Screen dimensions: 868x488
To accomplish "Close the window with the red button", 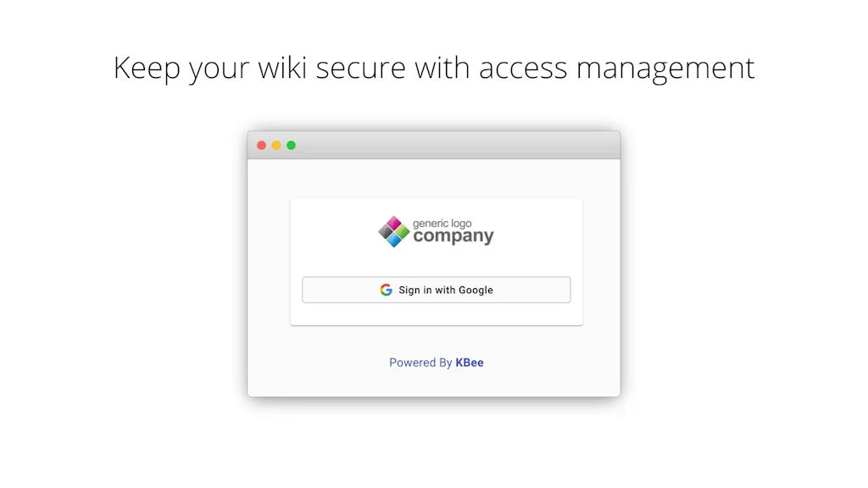I will [x=262, y=146].
